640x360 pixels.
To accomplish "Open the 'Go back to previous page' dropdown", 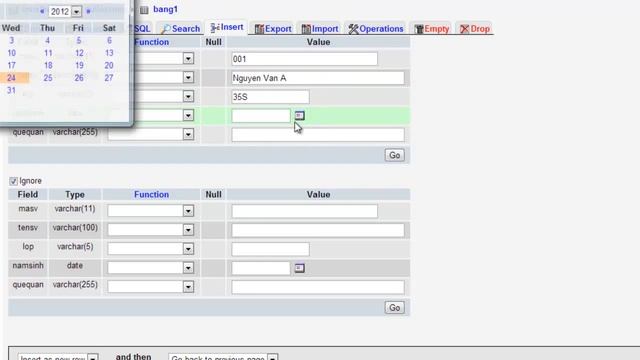I will pyautogui.click(x=223, y=357).
